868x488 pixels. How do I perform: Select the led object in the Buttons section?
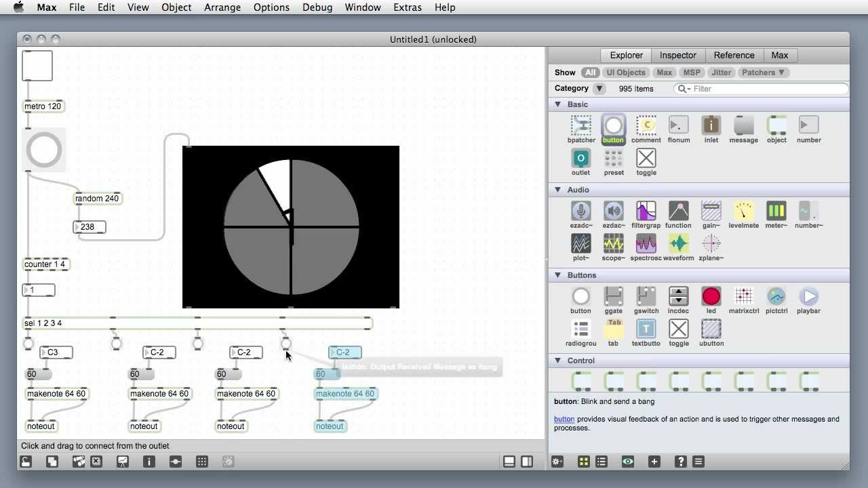click(x=711, y=296)
